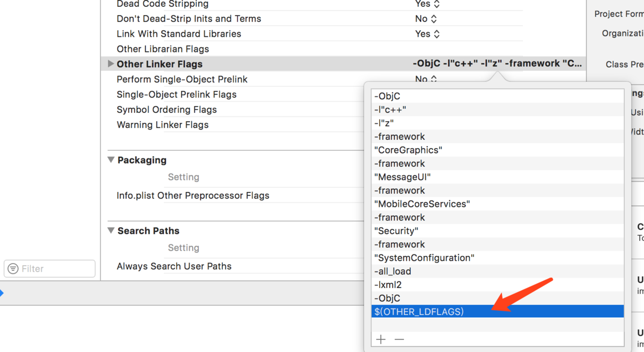Viewport: 644px width, 352px height.
Task: Click the Other Linker Flags setting name
Action: (x=159, y=64)
